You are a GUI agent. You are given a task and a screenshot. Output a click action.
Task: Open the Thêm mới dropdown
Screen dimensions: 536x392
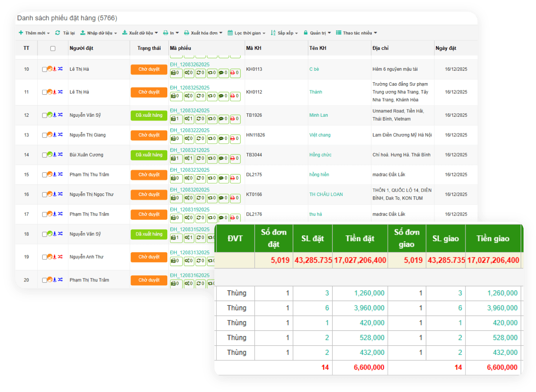34,33
